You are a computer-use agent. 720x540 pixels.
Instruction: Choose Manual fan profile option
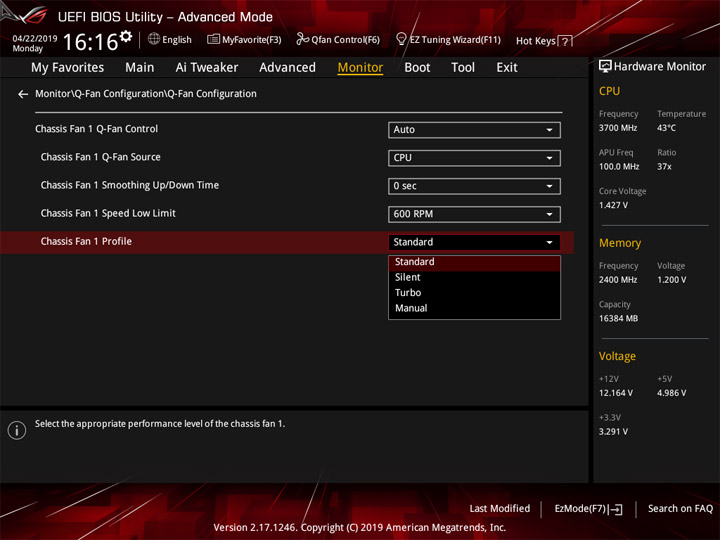(x=474, y=309)
